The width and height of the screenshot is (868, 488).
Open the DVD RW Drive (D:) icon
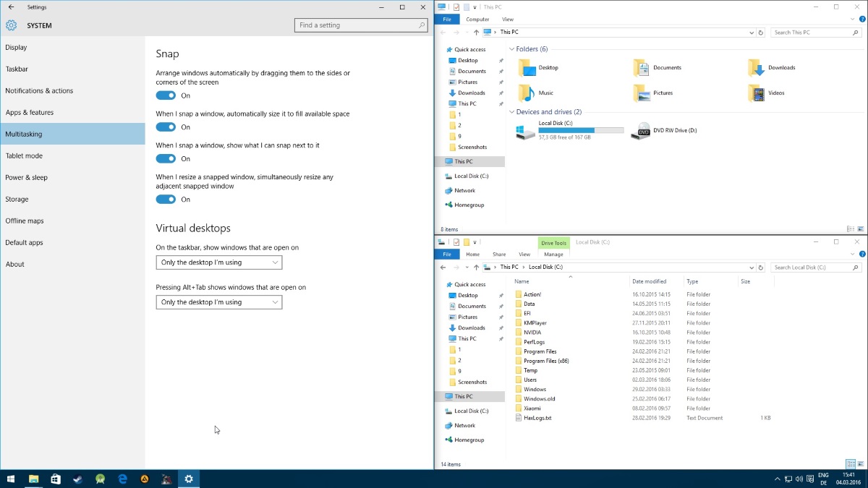pyautogui.click(x=640, y=132)
